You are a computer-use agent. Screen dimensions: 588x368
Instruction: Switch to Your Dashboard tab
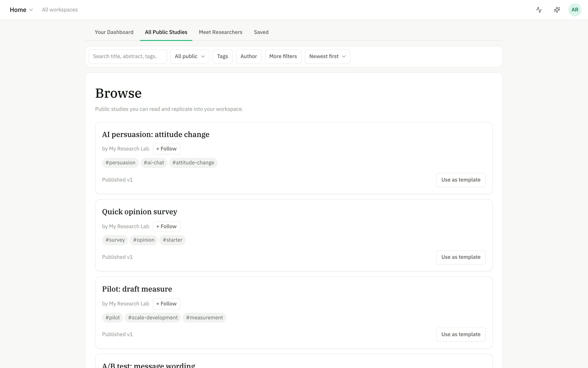(114, 32)
